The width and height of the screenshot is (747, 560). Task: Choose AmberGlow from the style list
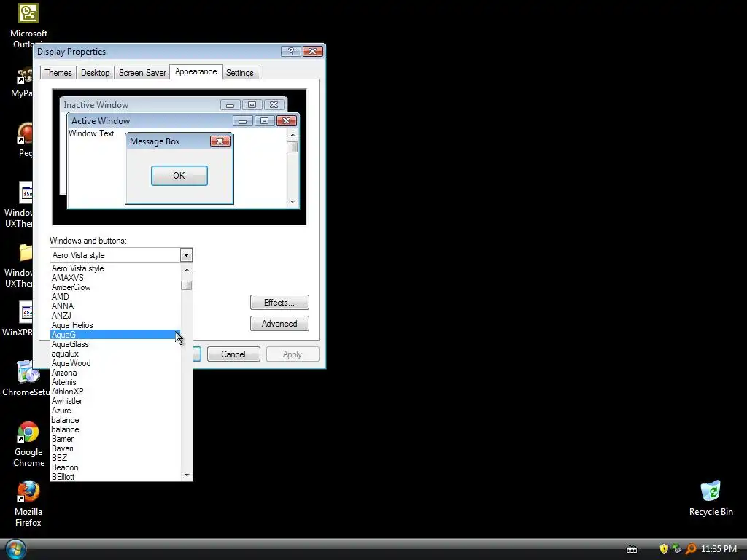tap(115, 287)
